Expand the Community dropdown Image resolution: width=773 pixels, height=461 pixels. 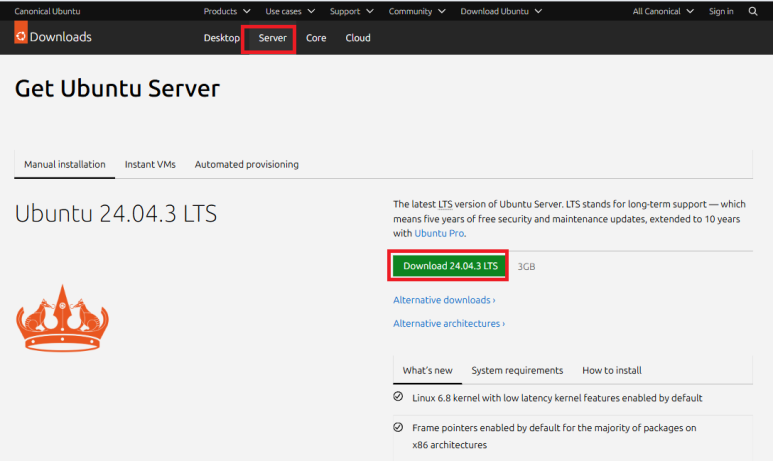point(417,11)
